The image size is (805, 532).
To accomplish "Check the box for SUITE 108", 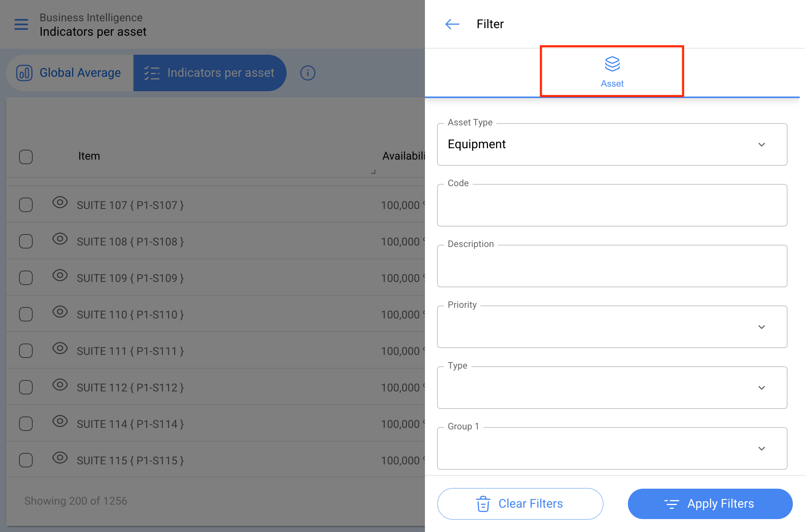I will tap(26, 241).
